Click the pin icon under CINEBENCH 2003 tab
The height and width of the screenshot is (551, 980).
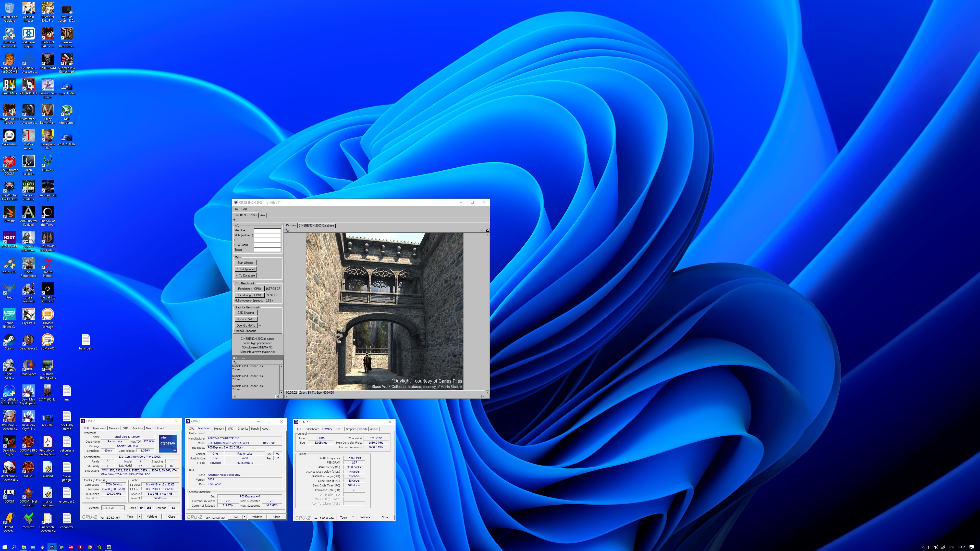point(235,220)
